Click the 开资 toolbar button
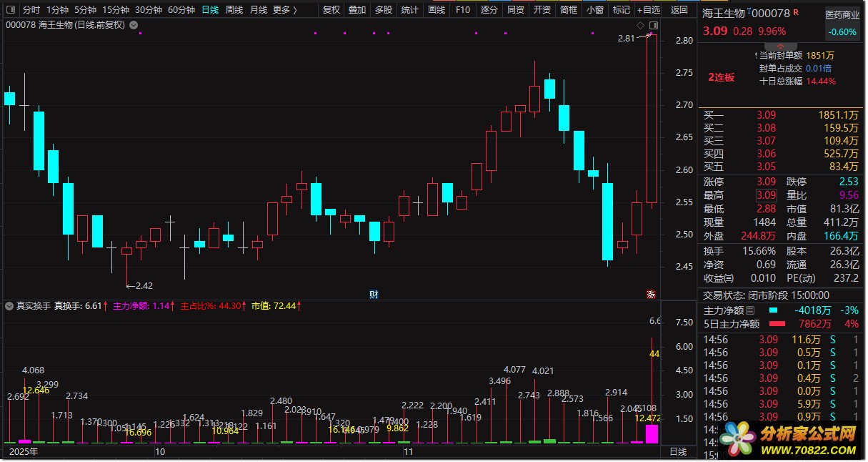Screen dimensions: 868x462 coord(542,10)
